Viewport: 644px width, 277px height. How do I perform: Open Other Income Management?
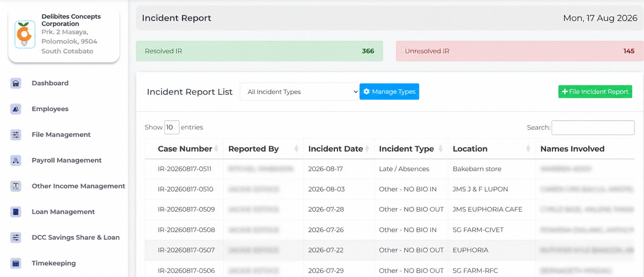(x=78, y=186)
